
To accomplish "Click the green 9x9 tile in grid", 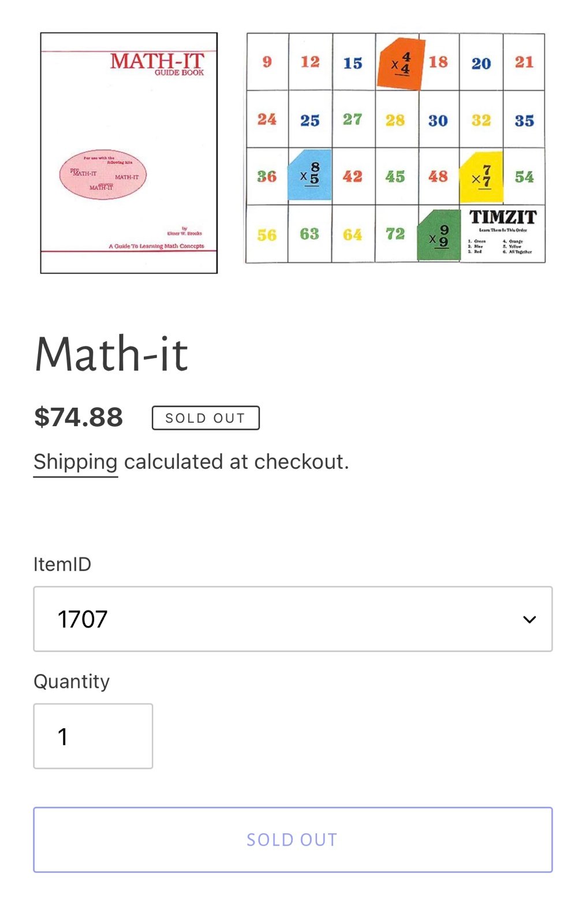I will coord(439,236).
